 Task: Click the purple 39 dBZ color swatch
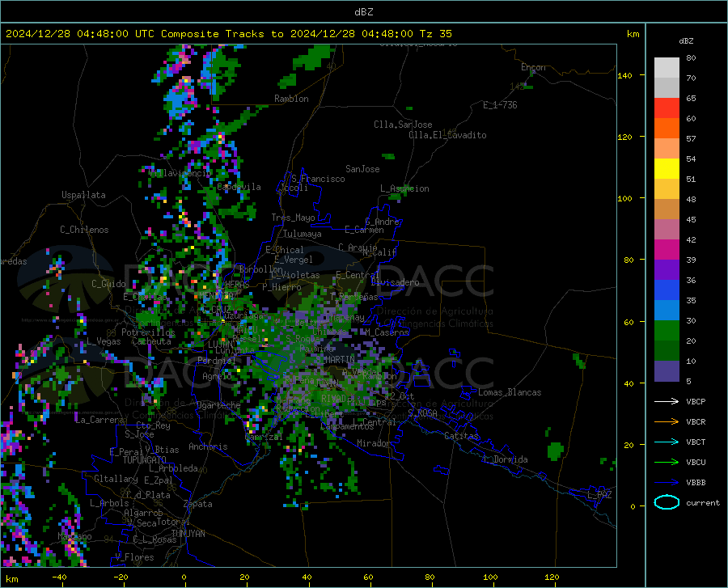click(667, 270)
